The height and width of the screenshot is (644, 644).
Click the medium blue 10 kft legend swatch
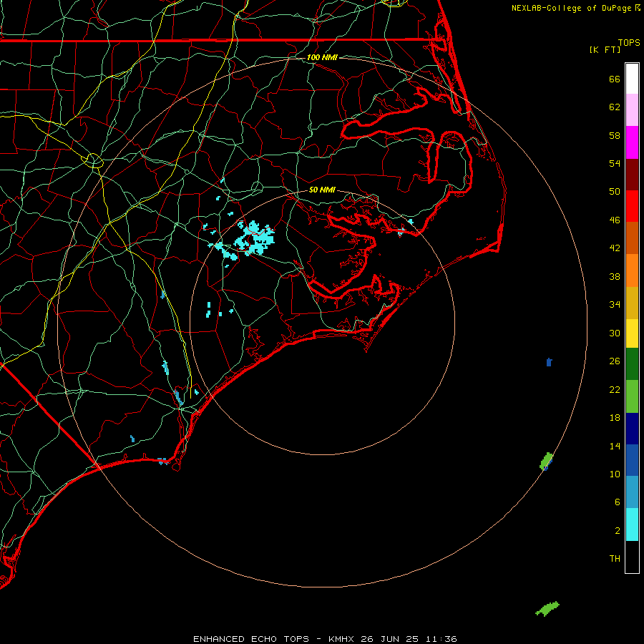(x=632, y=460)
